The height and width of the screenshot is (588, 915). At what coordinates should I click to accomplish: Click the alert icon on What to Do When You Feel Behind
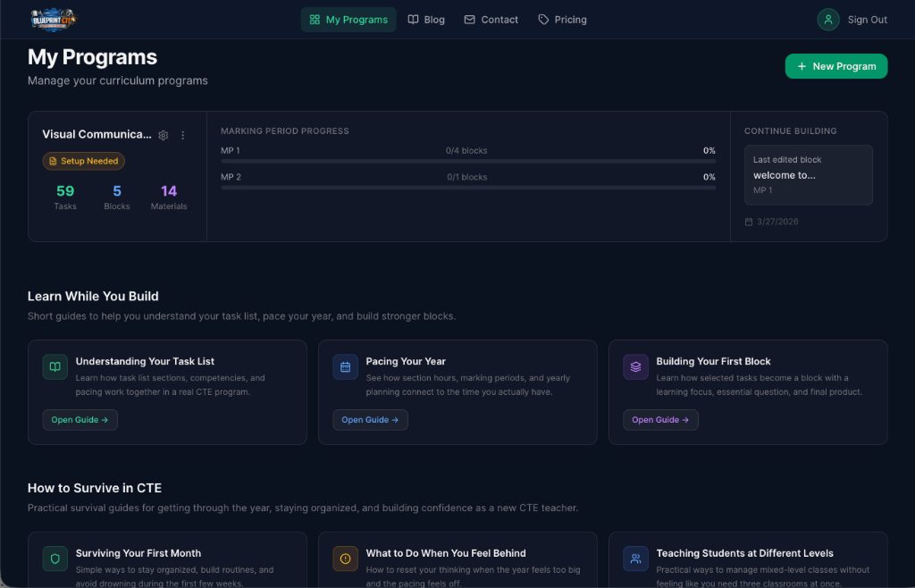point(346,559)
